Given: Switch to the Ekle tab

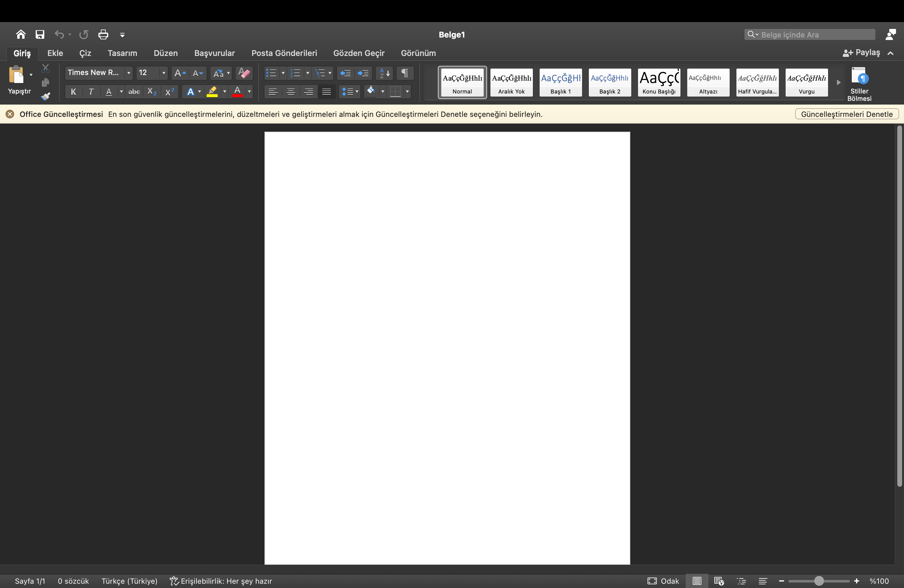Looking at the screenshot, I should 55,53.
